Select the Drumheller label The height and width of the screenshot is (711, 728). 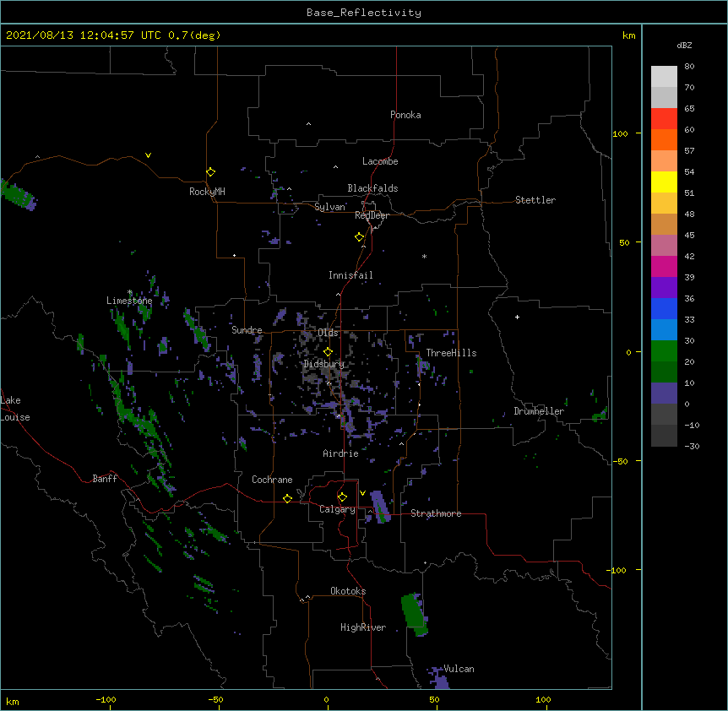click(x=539, y=411)
